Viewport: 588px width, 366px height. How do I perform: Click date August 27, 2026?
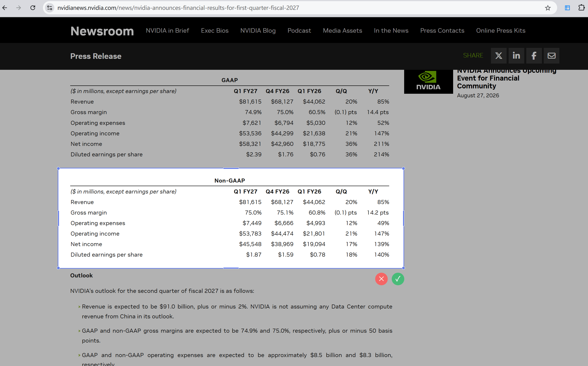click(x=478, y=95)
